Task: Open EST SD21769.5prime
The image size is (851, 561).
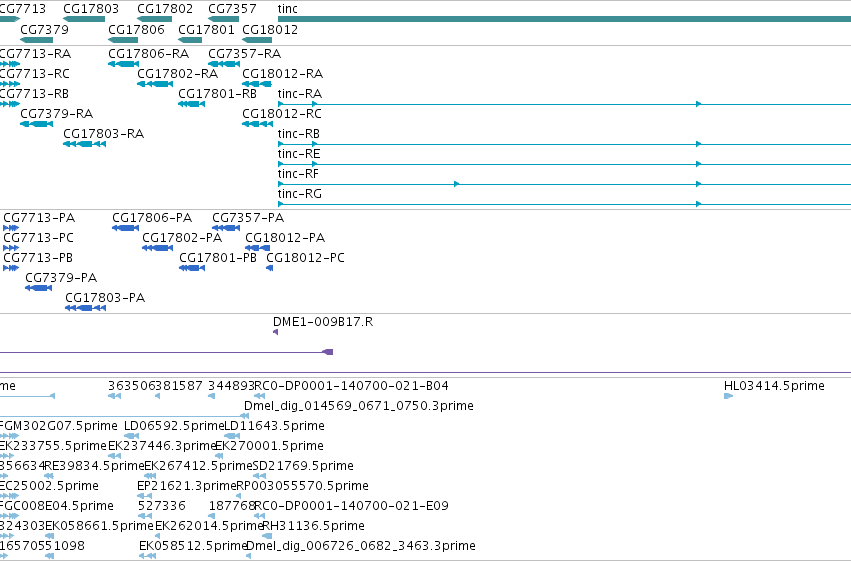Action: pyautogui.click(x=303, y=467)
